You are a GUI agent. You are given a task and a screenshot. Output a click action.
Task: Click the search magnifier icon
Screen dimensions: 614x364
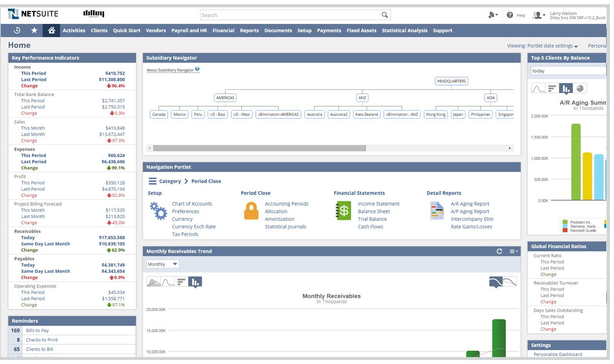(385, 15)
